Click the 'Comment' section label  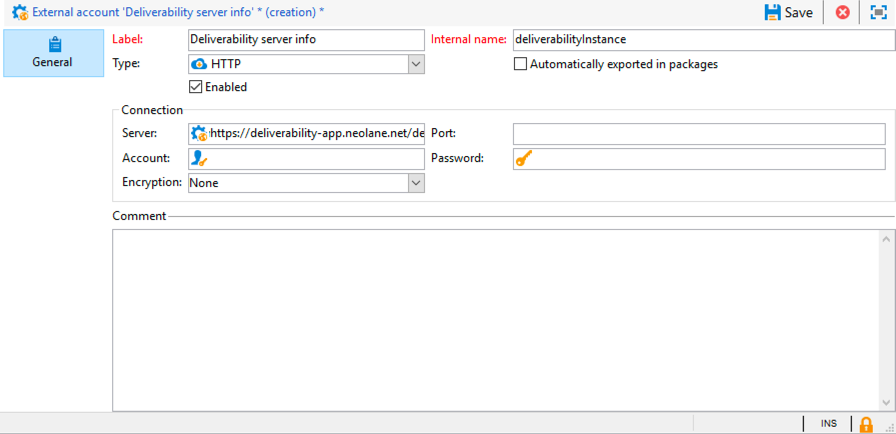point(139,216)
